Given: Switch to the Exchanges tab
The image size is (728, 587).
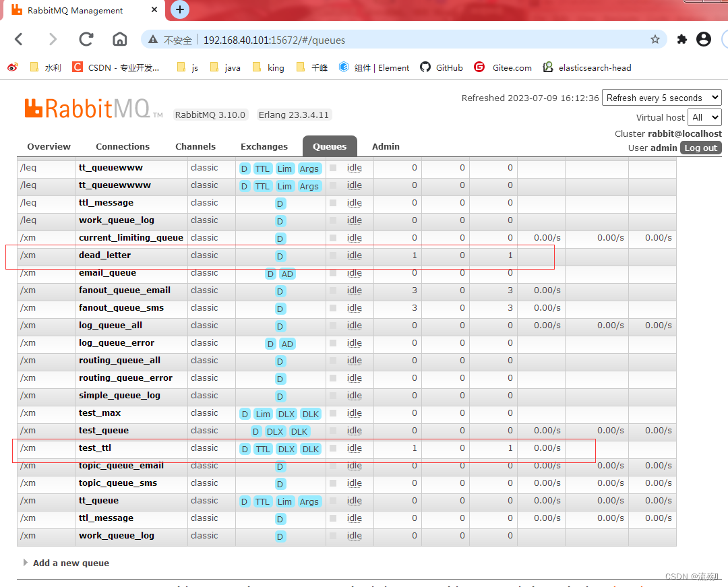Looking at the screenshot, I should tap(264, 146).
